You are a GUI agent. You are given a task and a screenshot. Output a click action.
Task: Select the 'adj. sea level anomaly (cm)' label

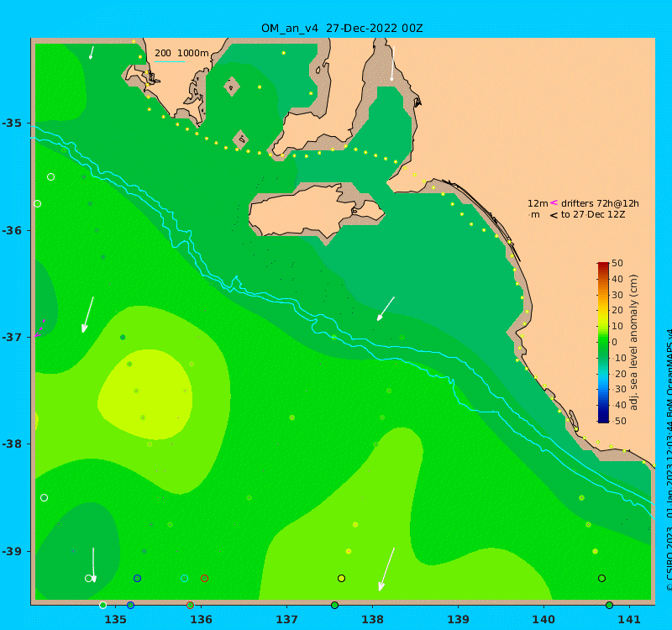634,342
